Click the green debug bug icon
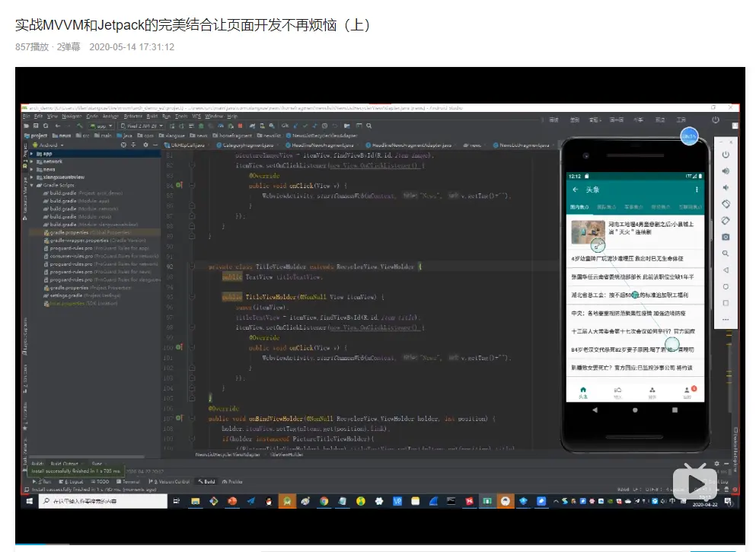756x552 pixels. (x=201, y=126)
